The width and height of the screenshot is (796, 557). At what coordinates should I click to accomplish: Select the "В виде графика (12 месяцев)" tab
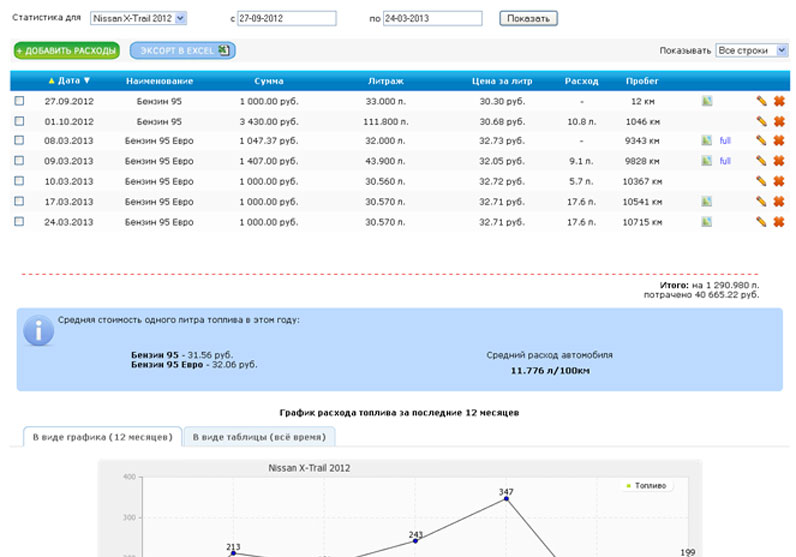point(102,437)
